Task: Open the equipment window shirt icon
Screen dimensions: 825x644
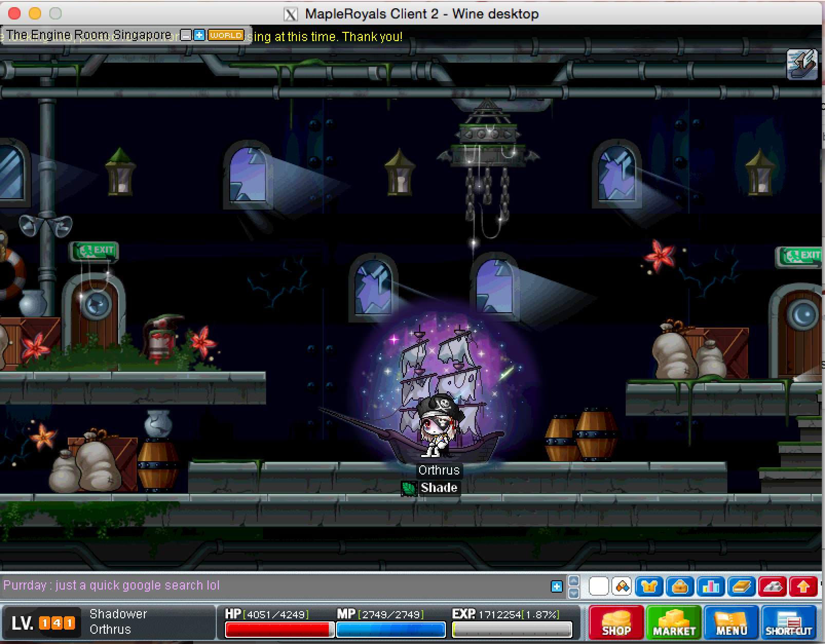Action: (x=649, y=586)
